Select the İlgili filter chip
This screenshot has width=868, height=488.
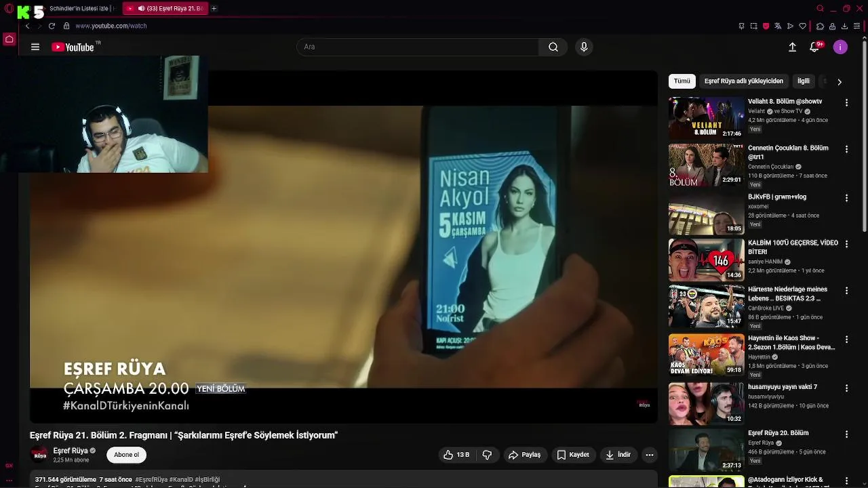click(804, 81)
